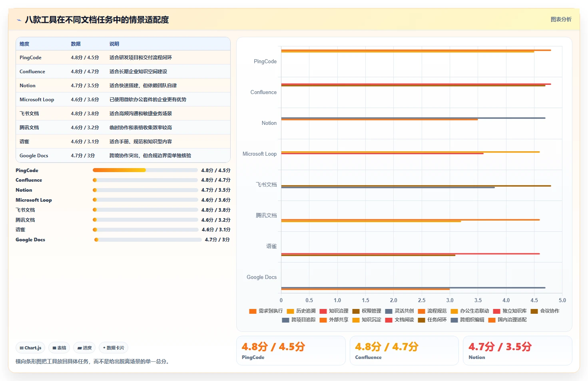The image size is (588, 381).
Task: Select the 表格 chip
Action: coord(60,348)
